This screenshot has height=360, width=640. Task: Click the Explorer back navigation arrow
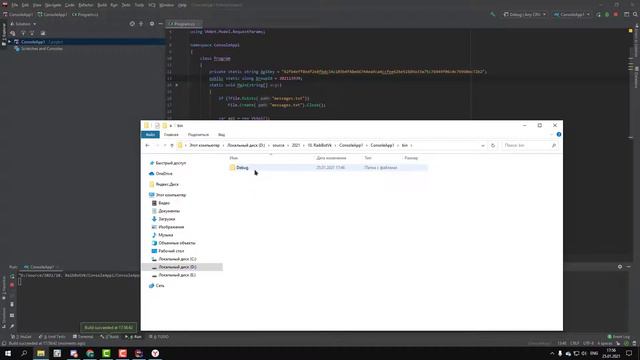[x=147, y=145]
